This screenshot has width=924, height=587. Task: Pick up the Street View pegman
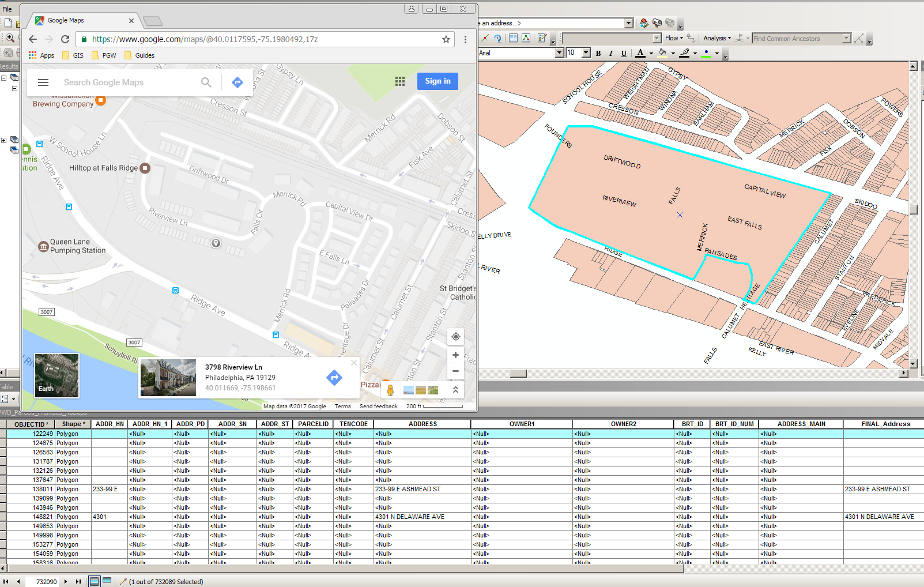pos(390,390)
